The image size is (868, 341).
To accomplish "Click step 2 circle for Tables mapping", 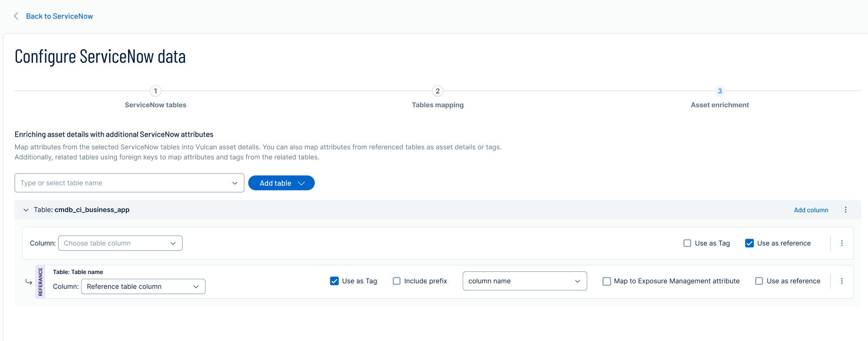I will [x=437, y=91].
